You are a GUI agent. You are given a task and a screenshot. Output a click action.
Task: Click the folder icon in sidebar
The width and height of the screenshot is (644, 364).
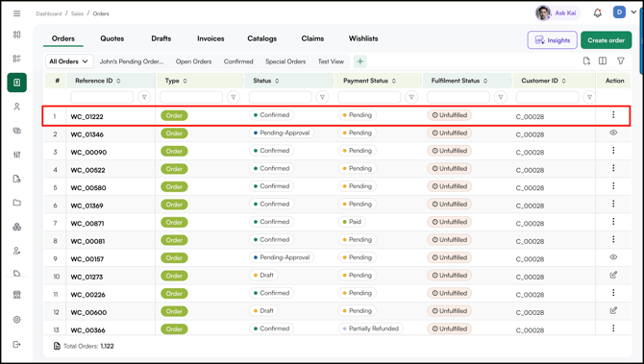[17, 203]
